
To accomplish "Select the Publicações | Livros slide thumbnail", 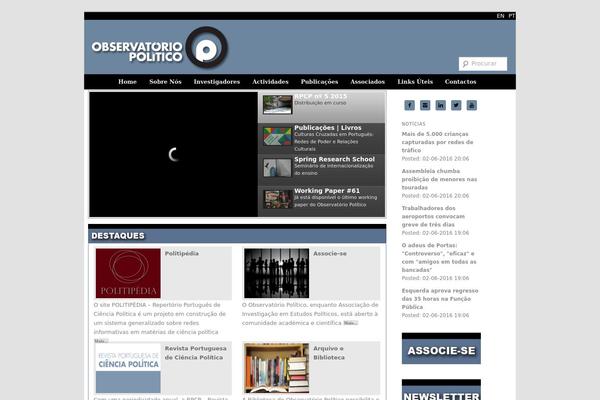I will [x=278, y=137].
